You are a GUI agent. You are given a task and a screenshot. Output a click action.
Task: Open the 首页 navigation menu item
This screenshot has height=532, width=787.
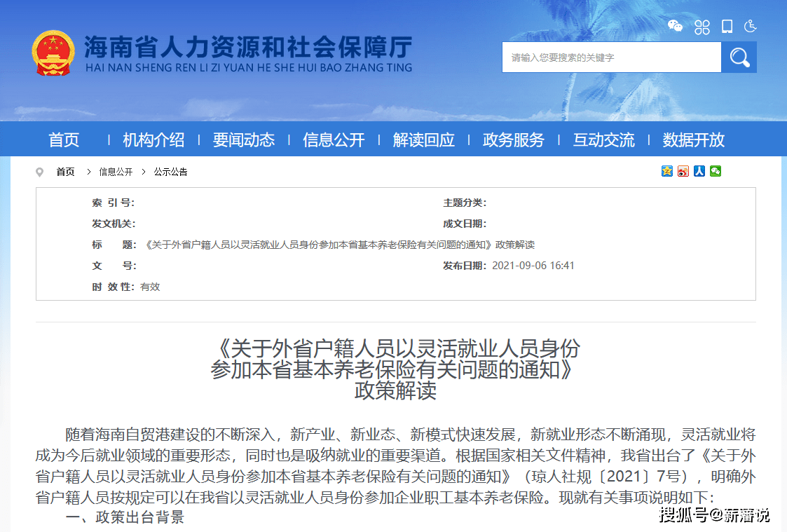(x=64, y=139)
